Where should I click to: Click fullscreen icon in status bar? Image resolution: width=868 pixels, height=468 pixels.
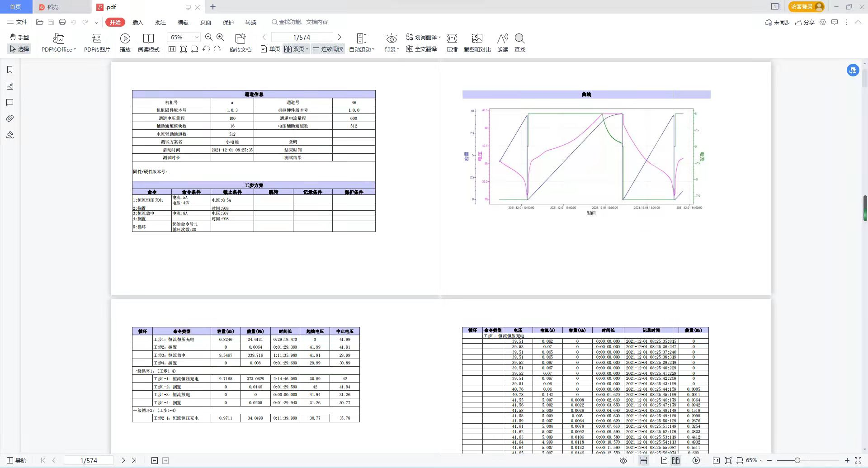pyautogui.click(x=858, y=460)
